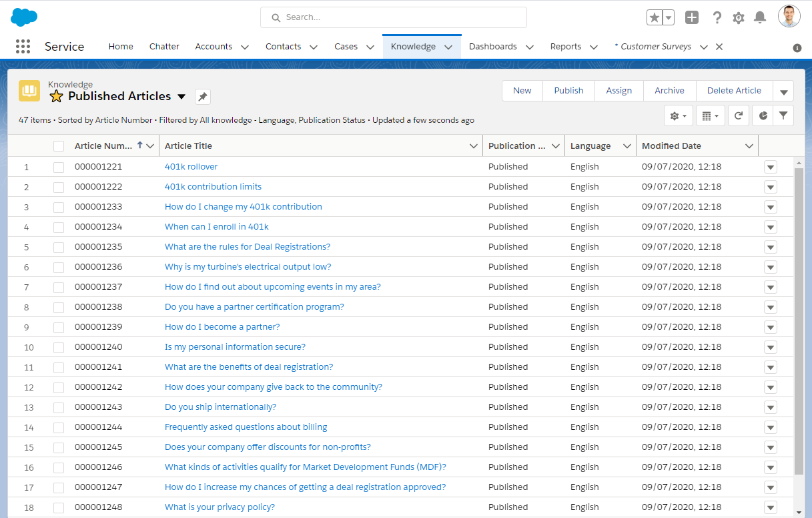This screenshot has width=812, height=518.
Task: Check the row checkbox for article 000001240
Action: pos(58,346)
